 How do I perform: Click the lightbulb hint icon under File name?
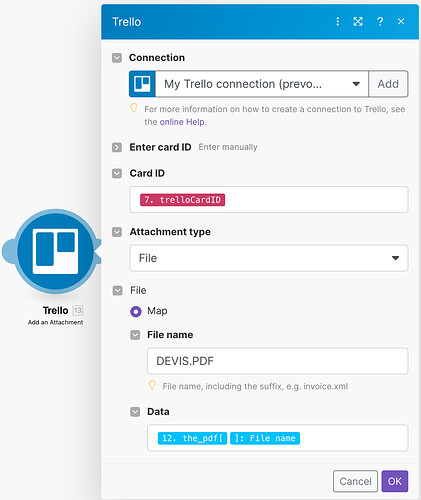point(152,385)
